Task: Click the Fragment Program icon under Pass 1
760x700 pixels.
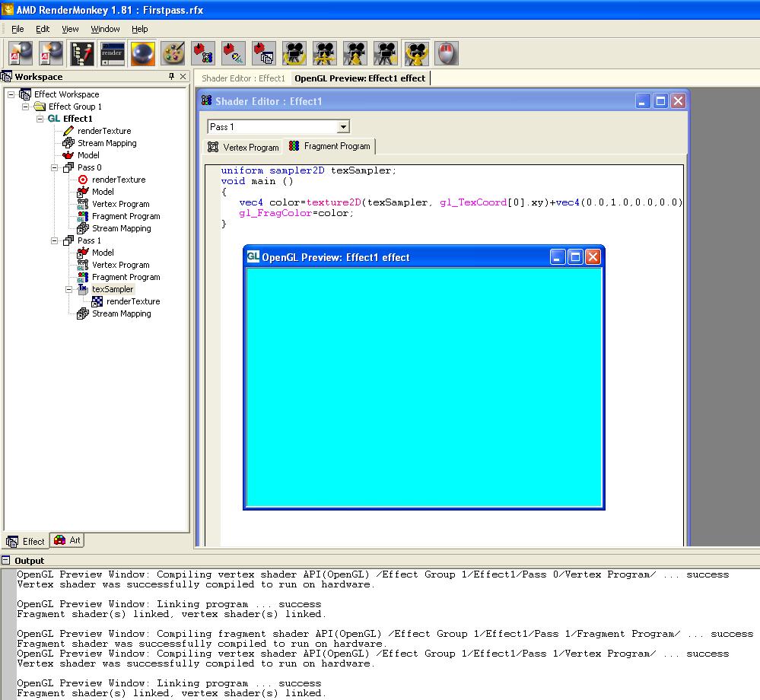Action: pyautogui.click(x=83, y=277)
